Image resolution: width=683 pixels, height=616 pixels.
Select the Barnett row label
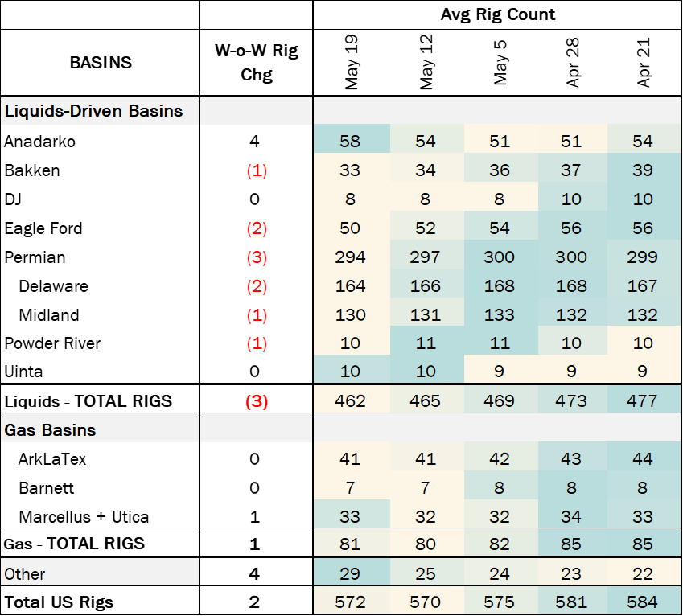click(x=46, y=488)
